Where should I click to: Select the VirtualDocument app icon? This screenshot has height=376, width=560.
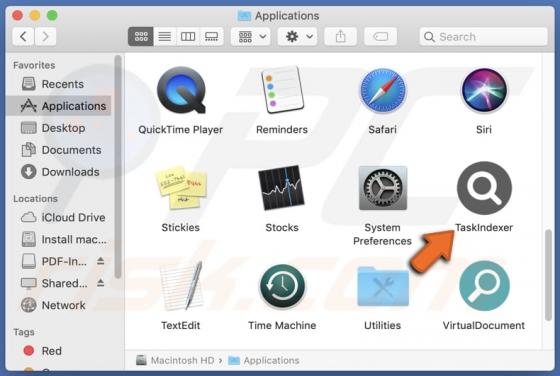tap(484, 286)
